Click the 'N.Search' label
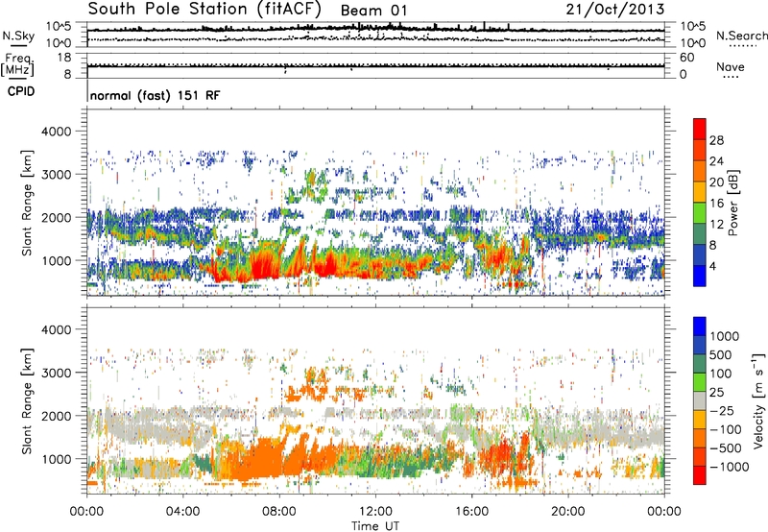The image size is (768, 532). 741,36
